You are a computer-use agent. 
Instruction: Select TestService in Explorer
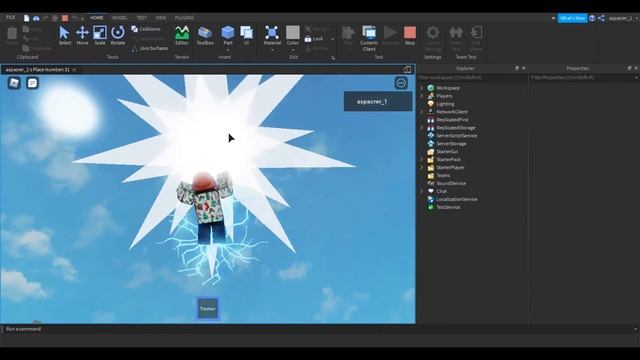[x=448, y=207]
